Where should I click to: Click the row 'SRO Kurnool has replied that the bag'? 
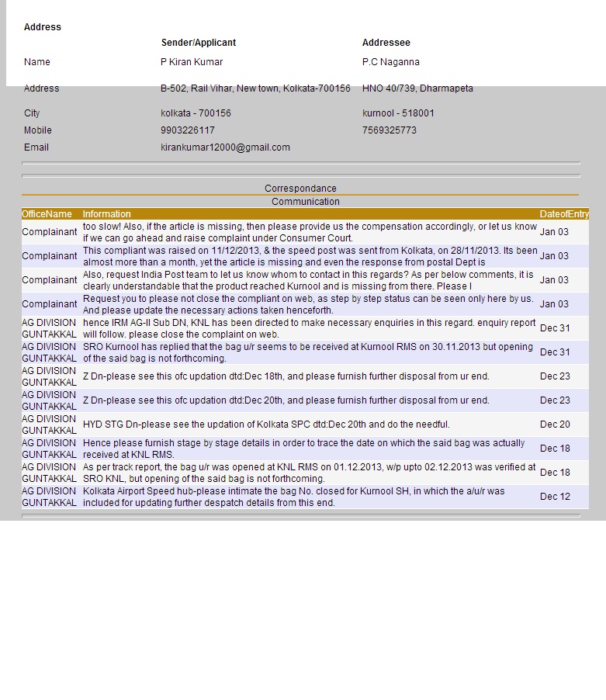(305, 352)
